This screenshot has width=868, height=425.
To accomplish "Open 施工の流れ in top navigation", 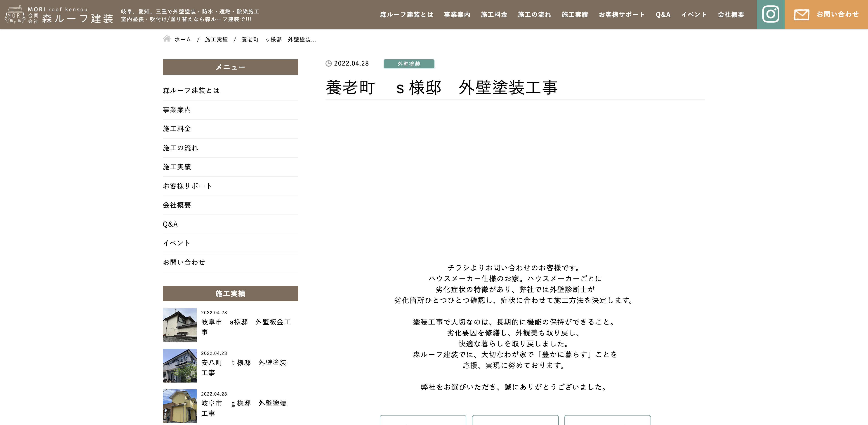I will 534,14.
